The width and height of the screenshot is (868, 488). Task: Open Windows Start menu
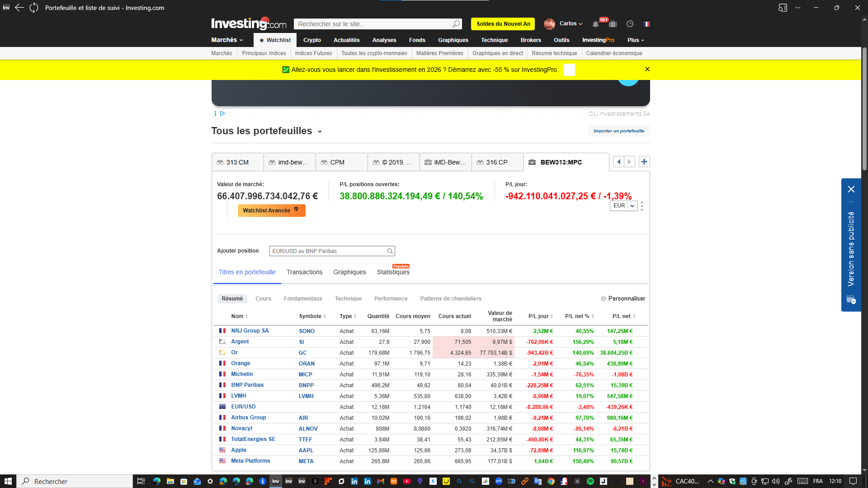(x=8, y=481)
